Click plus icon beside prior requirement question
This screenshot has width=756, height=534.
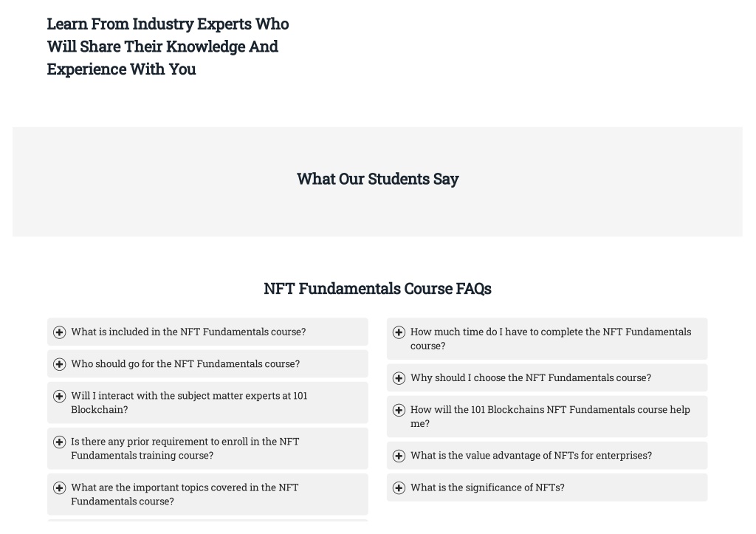[59, 442]
